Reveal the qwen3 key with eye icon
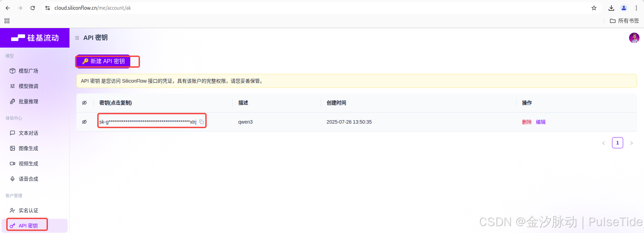Image resolution: width=644 pixels, height=233 pixels. [x=84, y=122]
